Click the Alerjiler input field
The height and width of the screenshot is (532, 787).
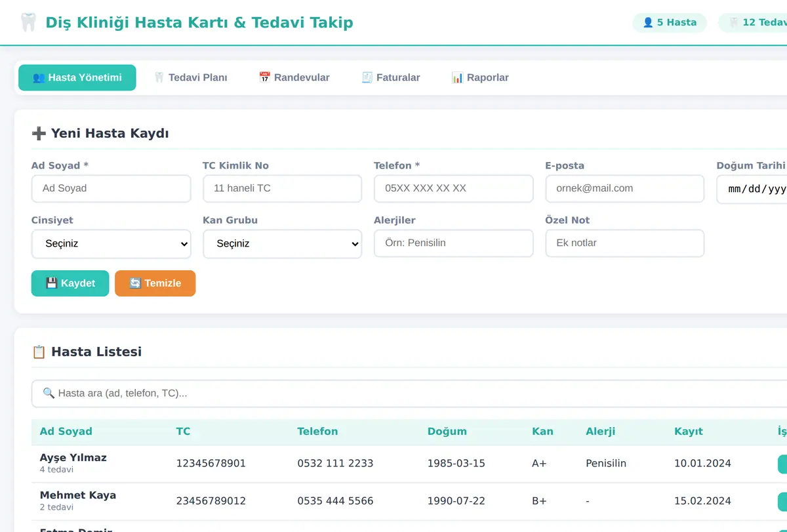tap(454, 243)
